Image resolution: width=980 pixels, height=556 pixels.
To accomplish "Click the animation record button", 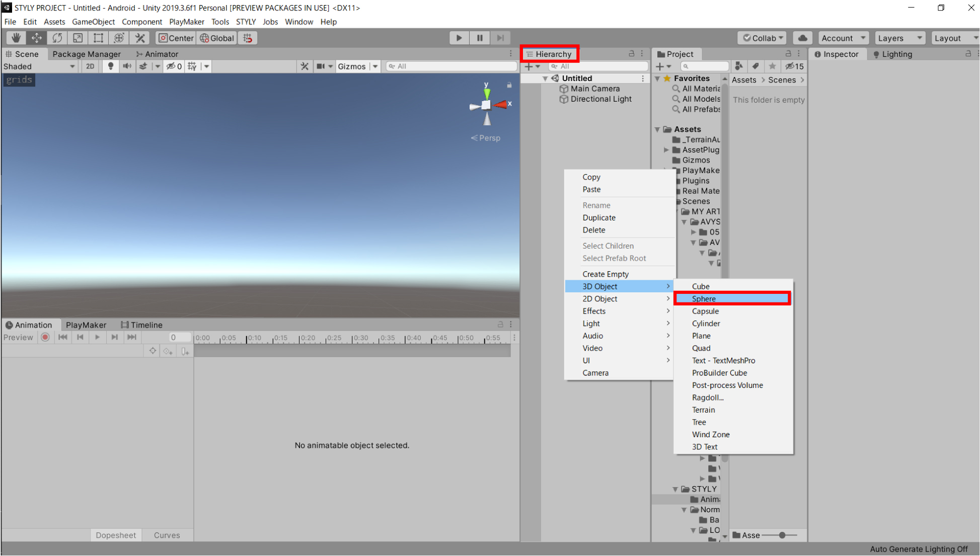I will coord(45,337).
